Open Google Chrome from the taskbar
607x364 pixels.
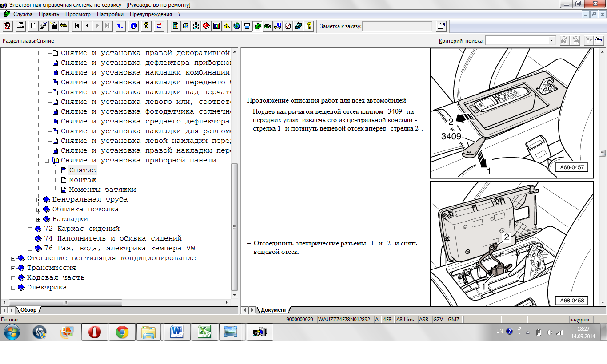[x=122, y=332]
